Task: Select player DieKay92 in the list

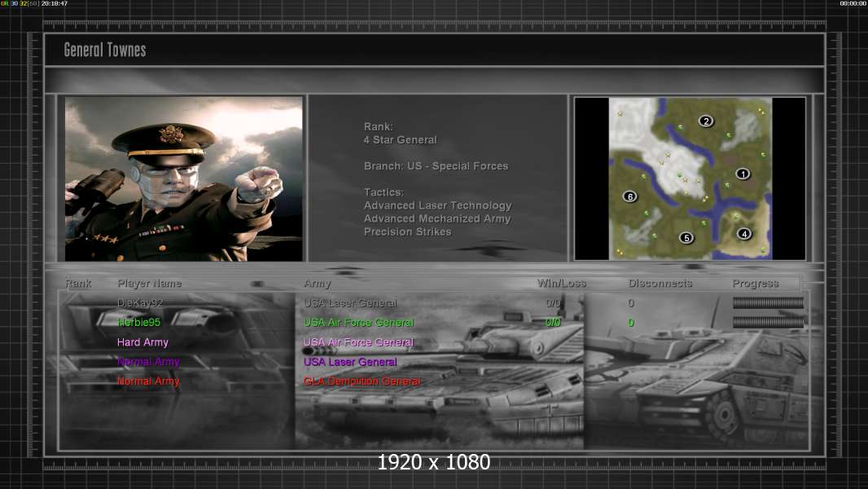Action: (x=140, y=303)
